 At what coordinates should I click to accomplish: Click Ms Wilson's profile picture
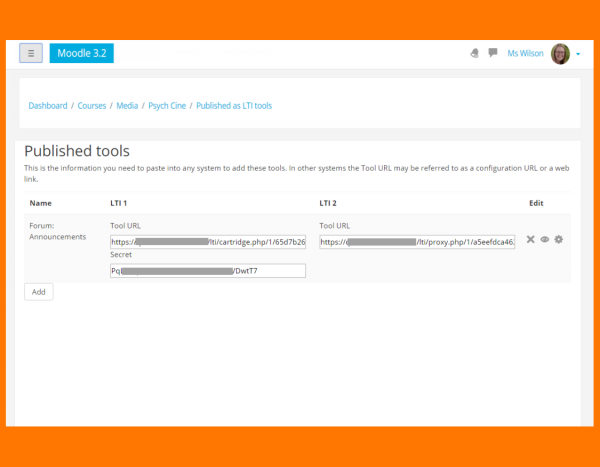[560, 54]
